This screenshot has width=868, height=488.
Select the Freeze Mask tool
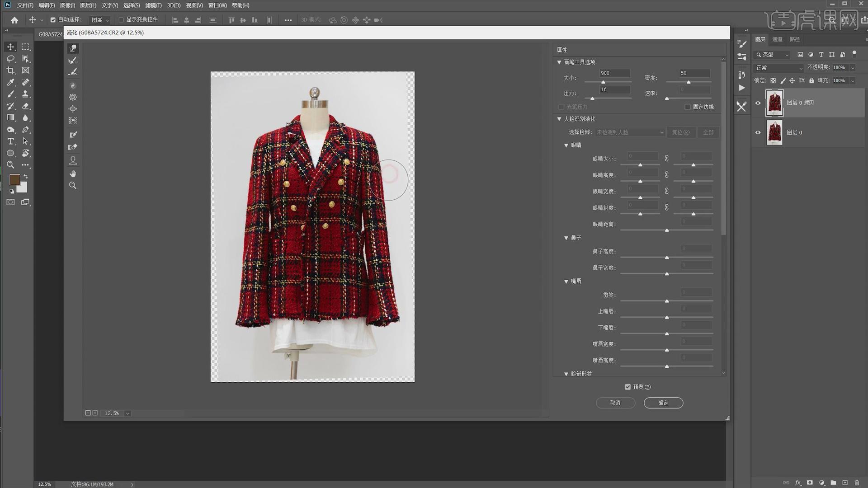tap(73, 135)
